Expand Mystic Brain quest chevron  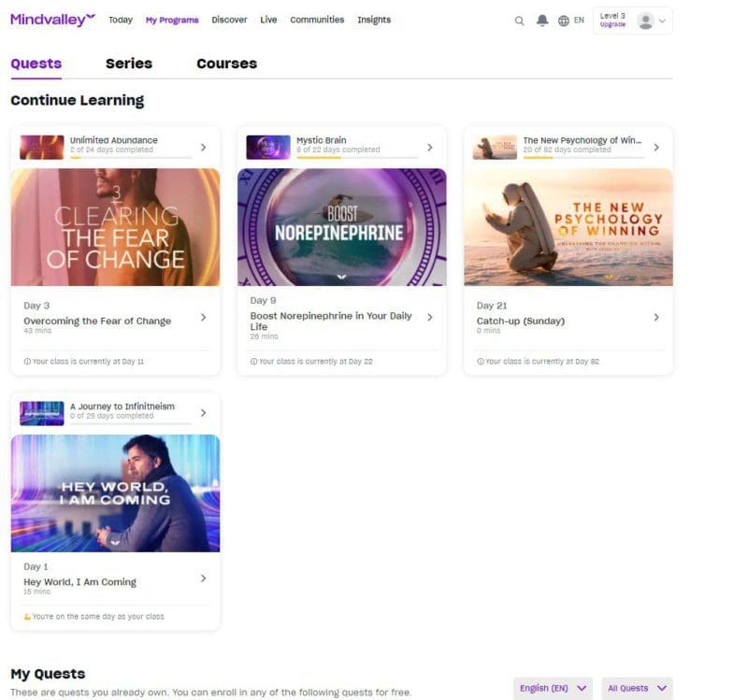coord(430,148)
